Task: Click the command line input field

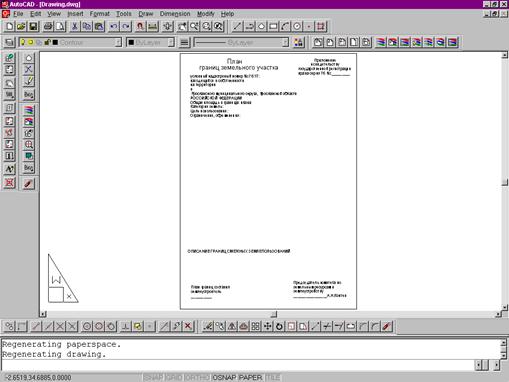Action: 237,365
